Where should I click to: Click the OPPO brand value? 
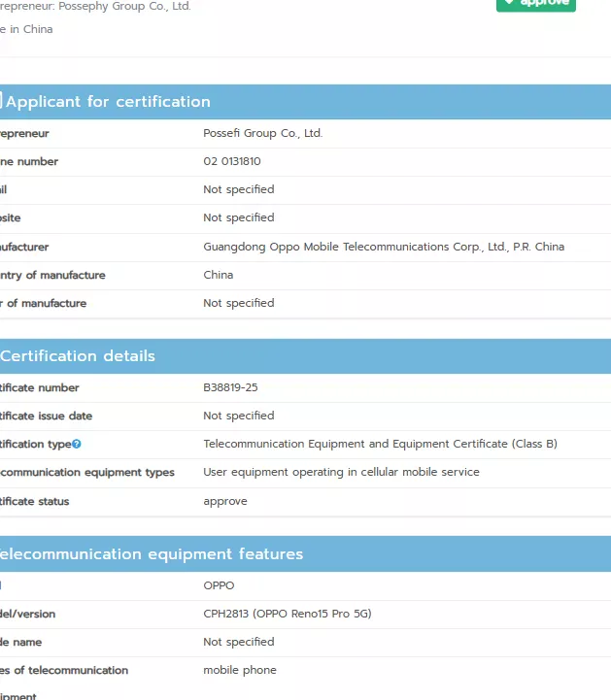(219, 585)
